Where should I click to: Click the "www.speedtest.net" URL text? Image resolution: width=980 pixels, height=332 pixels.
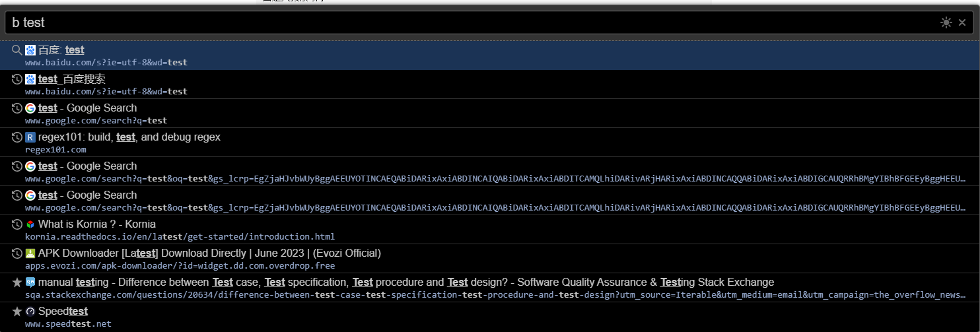[68, 324]
